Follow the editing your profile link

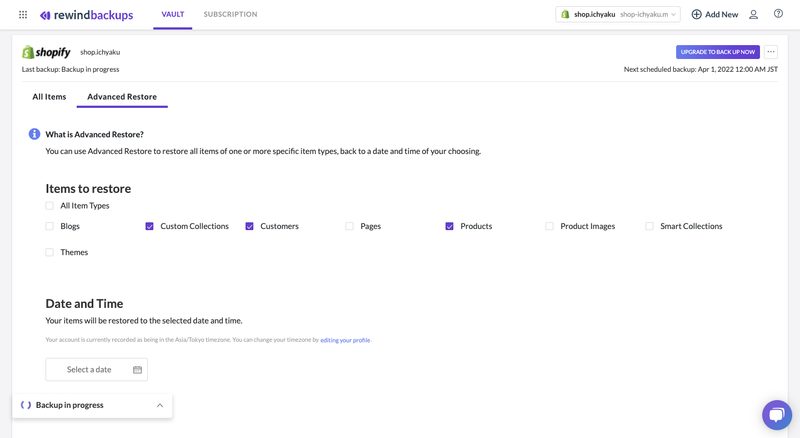pos(345,340)
